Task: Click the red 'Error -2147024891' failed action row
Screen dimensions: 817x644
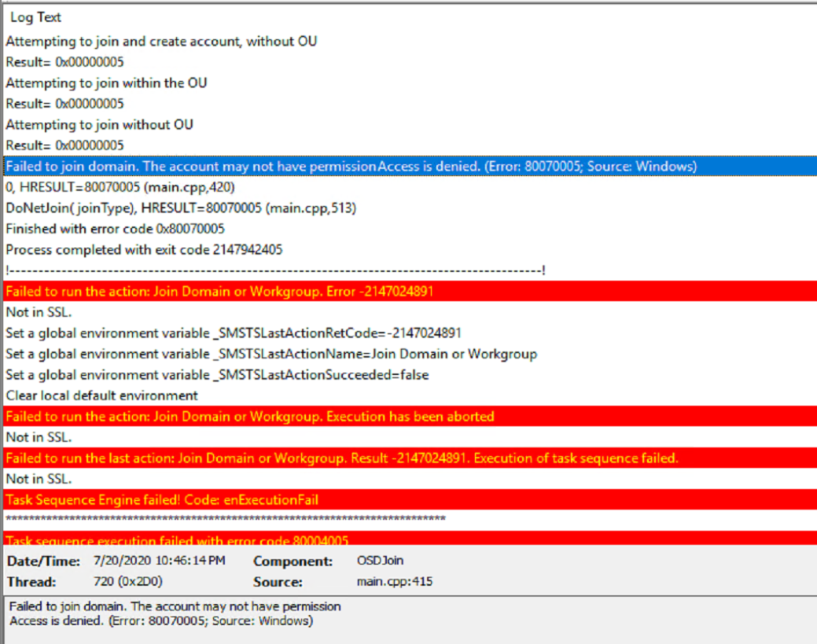Action: [220, 291]
